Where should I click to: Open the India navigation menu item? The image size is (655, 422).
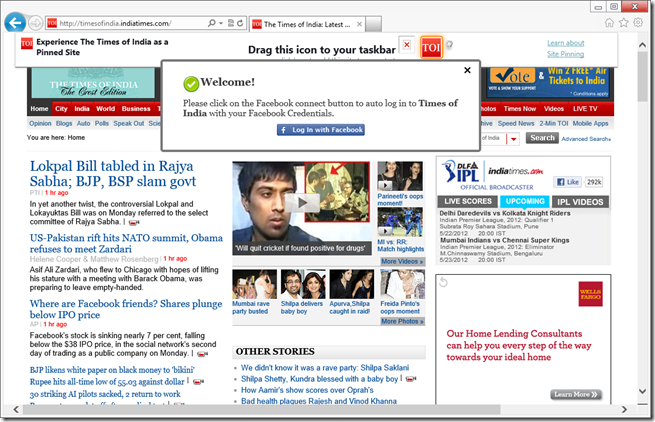tap(84, 108)
